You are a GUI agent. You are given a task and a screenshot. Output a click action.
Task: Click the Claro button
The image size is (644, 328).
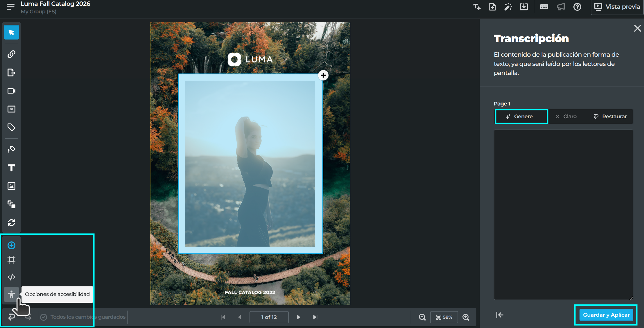[x=566, y=116]
